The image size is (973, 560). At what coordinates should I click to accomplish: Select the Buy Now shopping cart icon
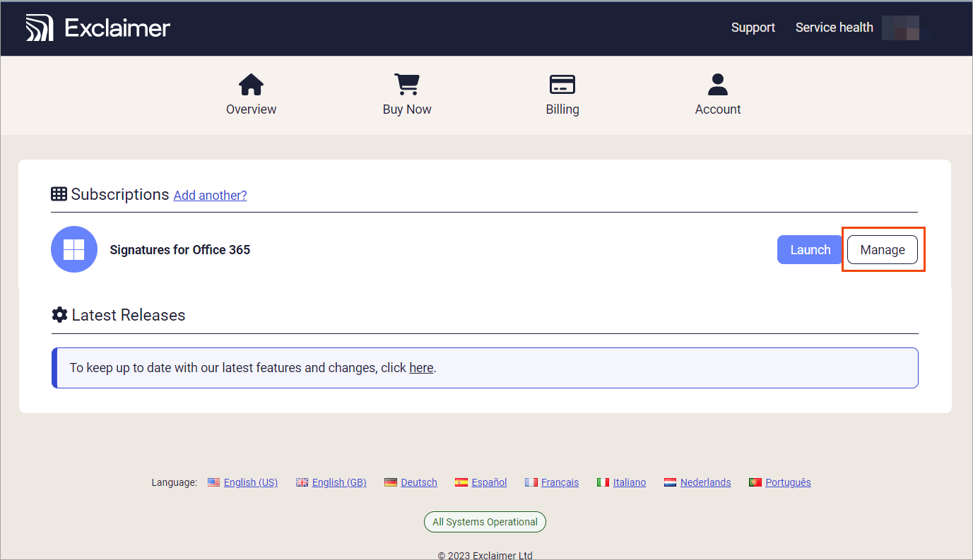coord(406,84)
